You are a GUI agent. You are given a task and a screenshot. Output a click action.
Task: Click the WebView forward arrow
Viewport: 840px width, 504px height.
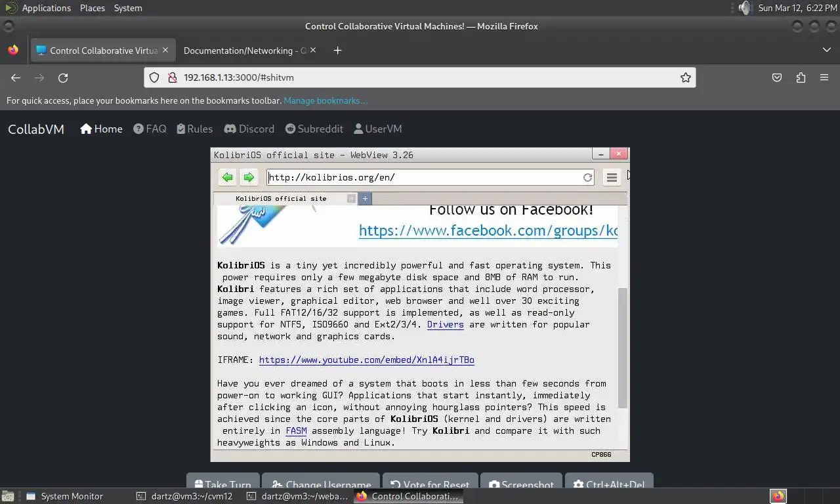248,177
